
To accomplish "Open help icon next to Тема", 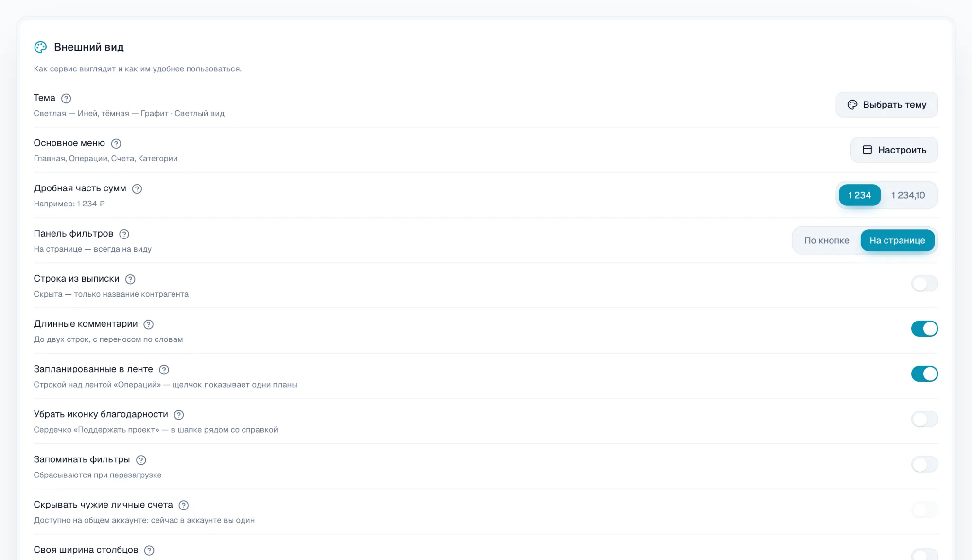I will coord(66,98).
